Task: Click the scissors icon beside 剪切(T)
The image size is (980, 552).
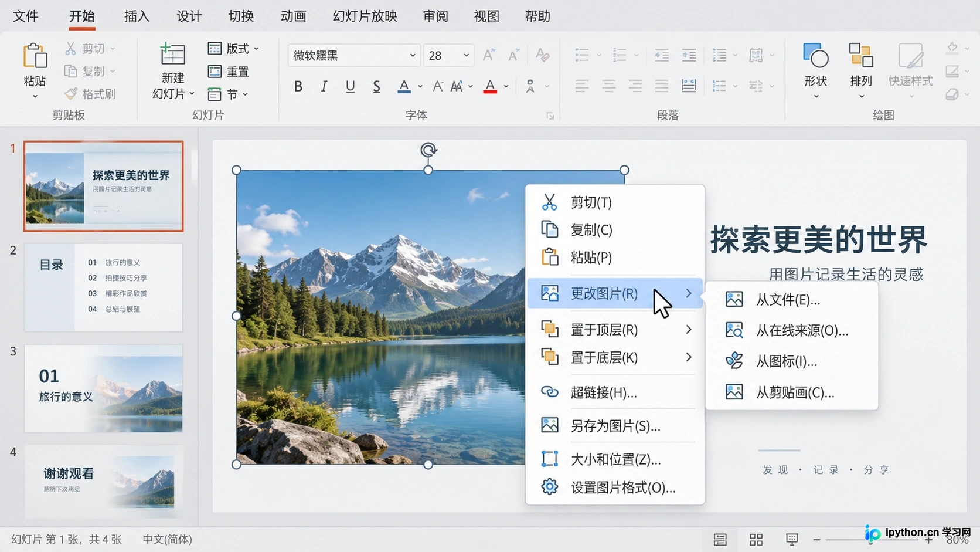Action: [549, 202]
